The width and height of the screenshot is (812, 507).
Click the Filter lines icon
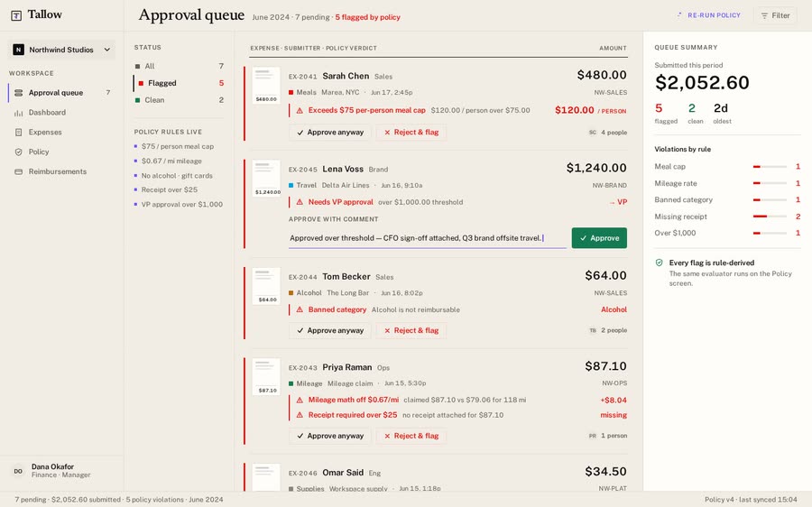point(764,16)
